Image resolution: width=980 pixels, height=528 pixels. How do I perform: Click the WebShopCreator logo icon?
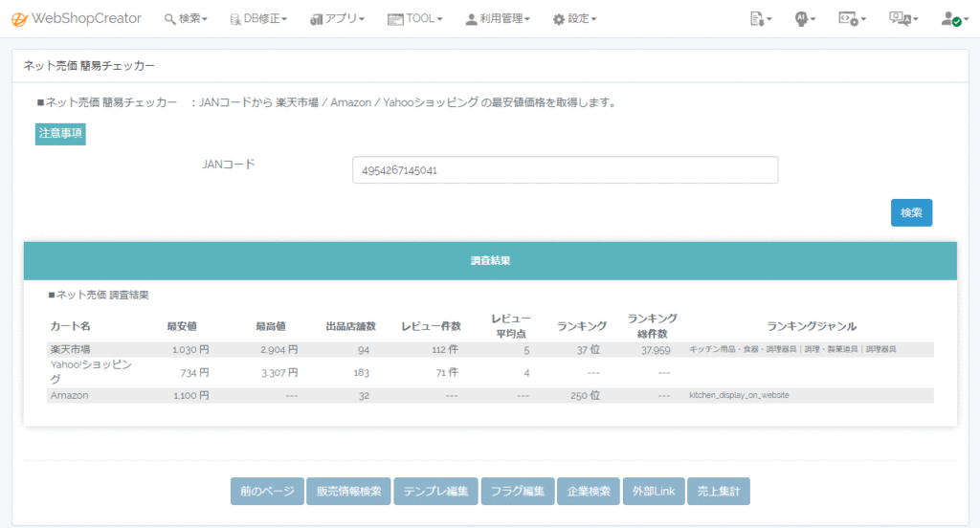[x=19, y=19]
